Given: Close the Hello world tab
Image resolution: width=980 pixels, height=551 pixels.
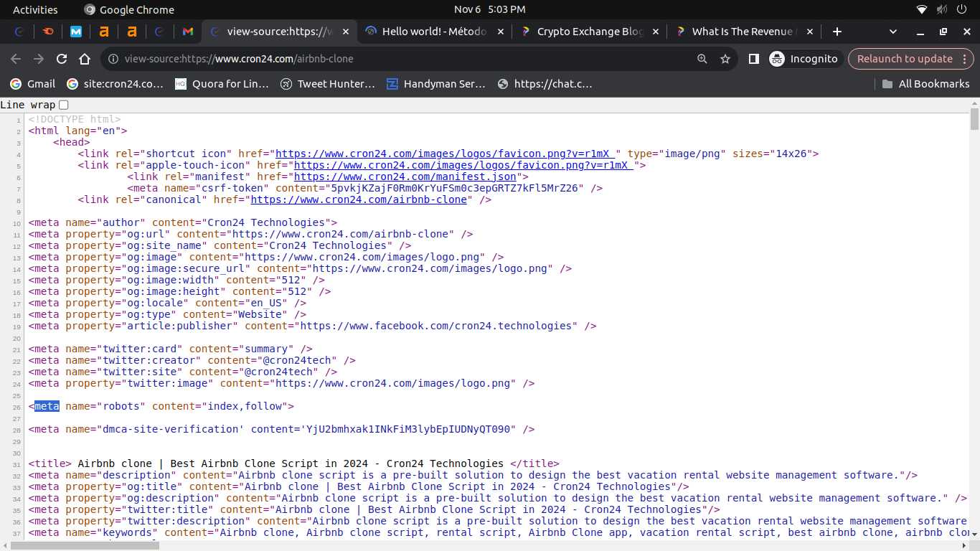Looking at the screenshot, I should [499, 32].
